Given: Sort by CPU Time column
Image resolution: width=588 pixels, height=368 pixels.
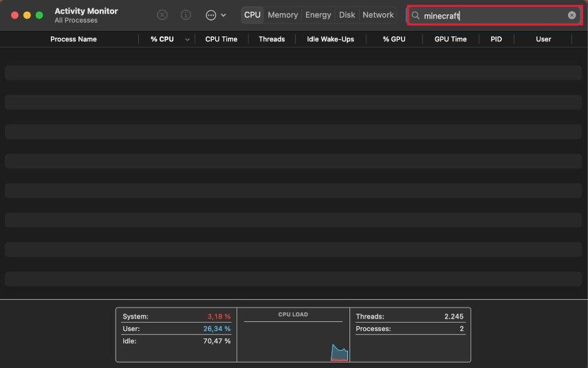Looking at the screenshot, I should point(221,39).
